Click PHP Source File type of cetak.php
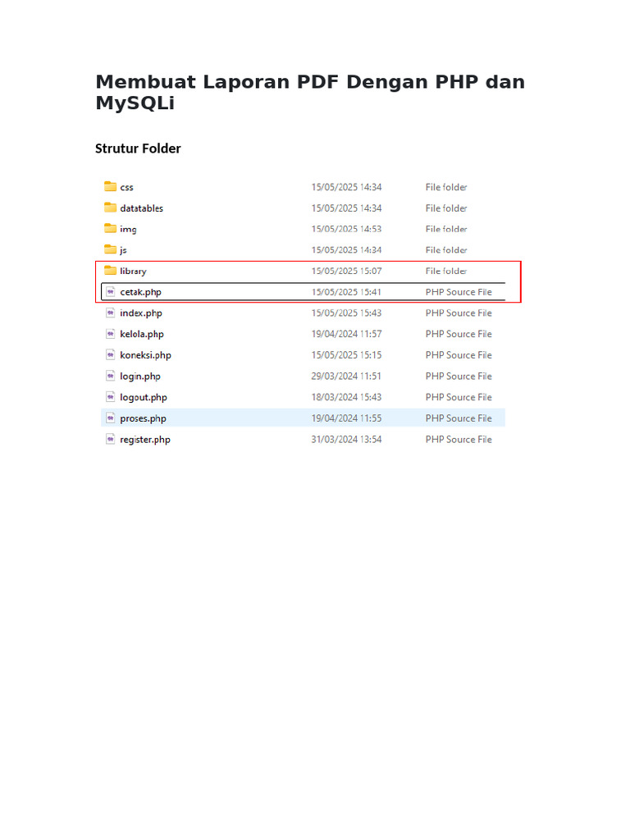Viewport: 630px width, 840px height. (459, 292)
